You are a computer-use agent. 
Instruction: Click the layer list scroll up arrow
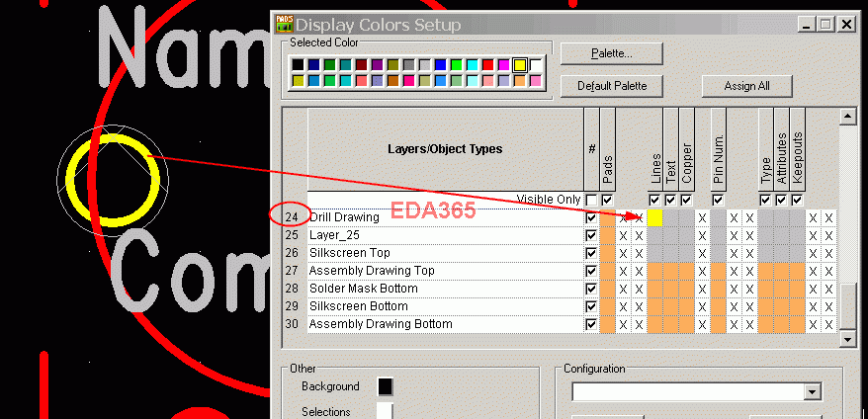847,117
